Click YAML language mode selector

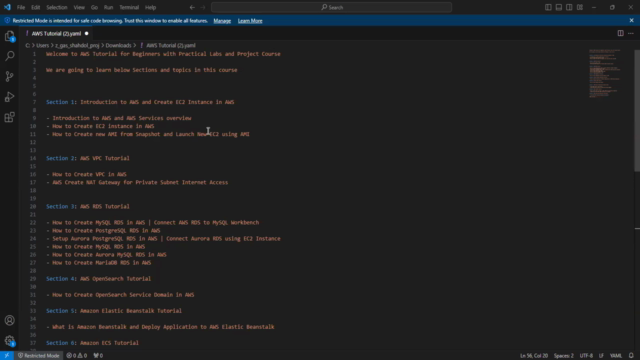[x=616, y=356]
